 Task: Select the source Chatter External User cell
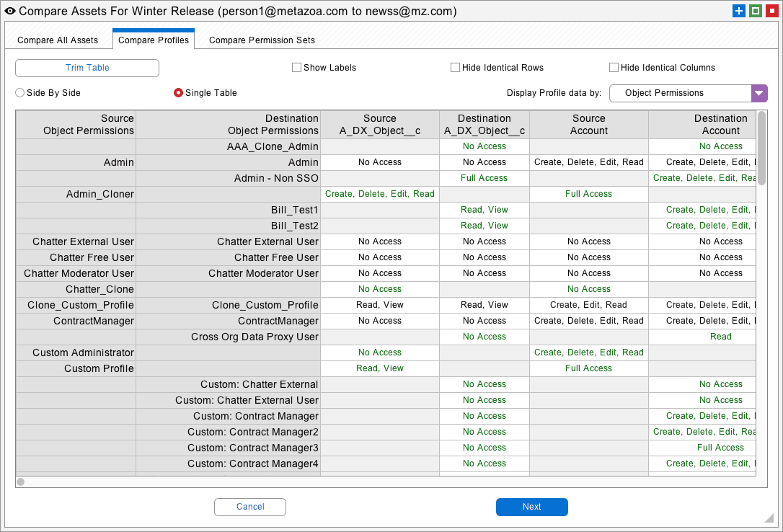76,241
